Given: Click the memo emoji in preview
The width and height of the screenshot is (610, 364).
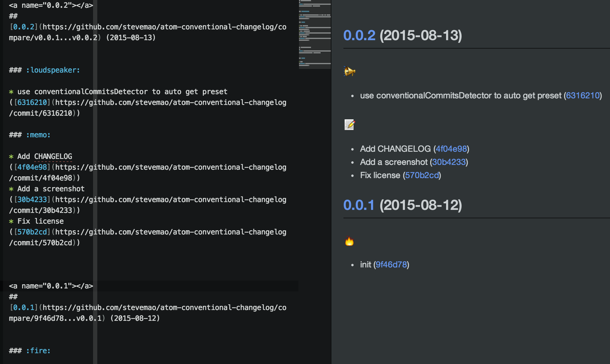Looking at the screenshot, I should pyautogui.click(x=349, y=125).
